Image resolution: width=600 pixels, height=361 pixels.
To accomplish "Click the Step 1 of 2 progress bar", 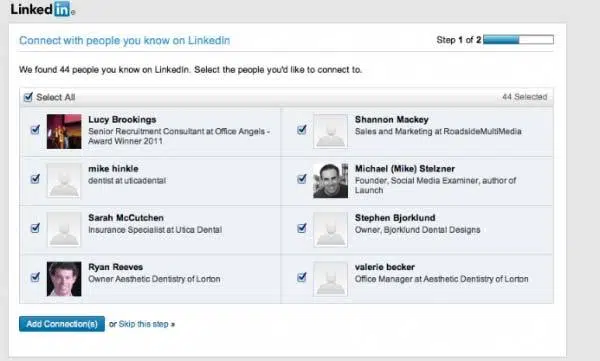I will (518, 39).
